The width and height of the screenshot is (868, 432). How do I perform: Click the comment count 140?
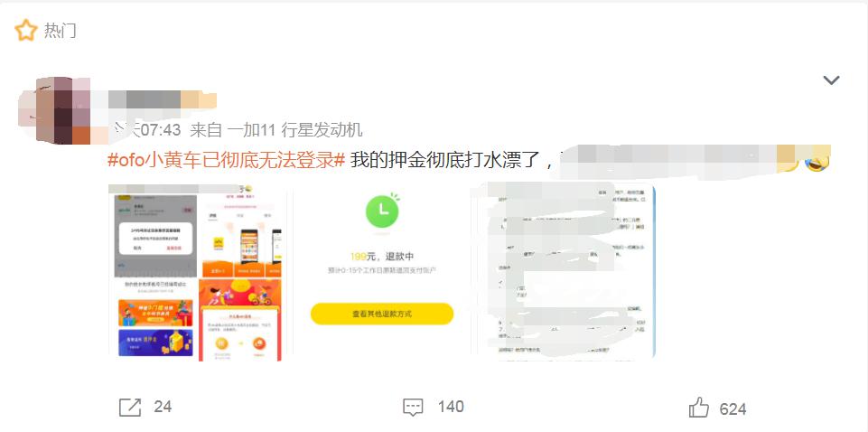click(x=451, y=407)
